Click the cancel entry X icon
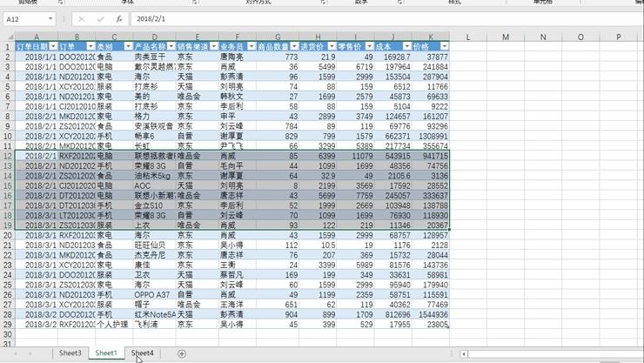This screenshot has width=644, height=363. [82, 18]
